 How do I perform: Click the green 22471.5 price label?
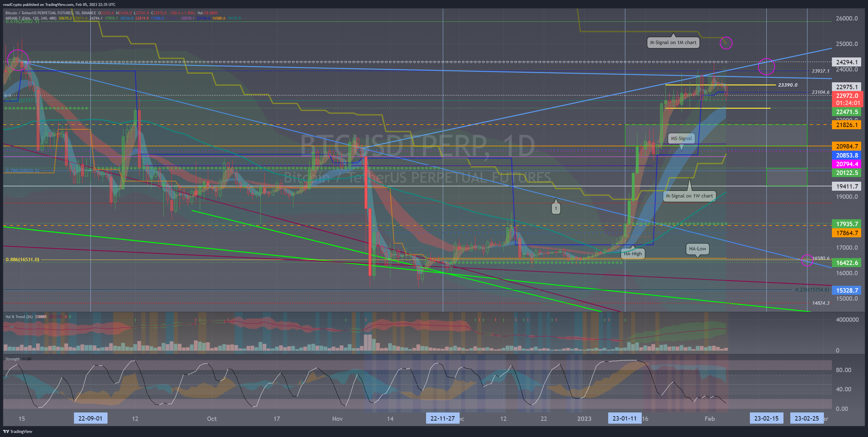tap(847, 112)
